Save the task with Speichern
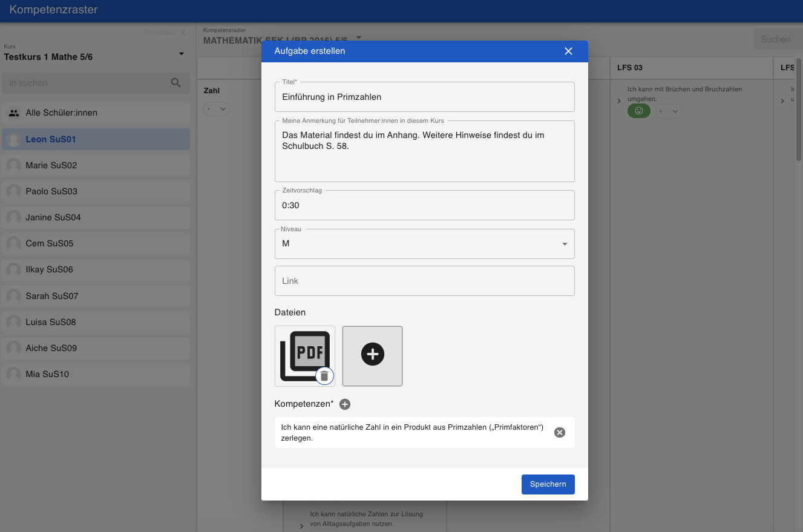The width and height of the screenshot is (803, 532). (x=548, y=484)
